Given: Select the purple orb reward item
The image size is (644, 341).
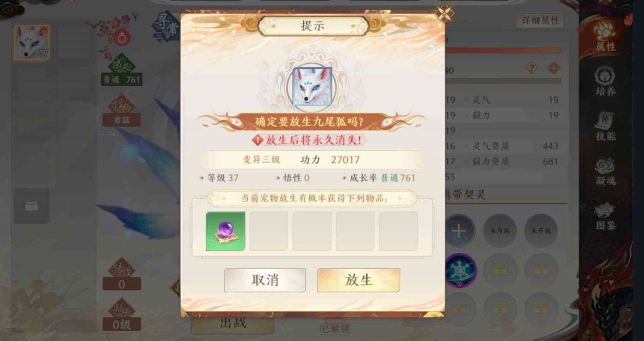Looking at the screenshot, I should 225,231.
